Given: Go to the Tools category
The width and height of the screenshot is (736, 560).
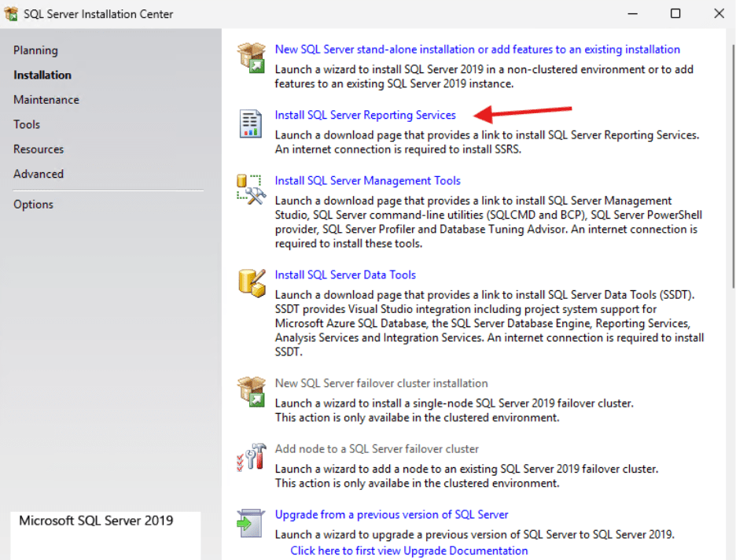Looking at the screenshot, I should click(x=27, y=124).
